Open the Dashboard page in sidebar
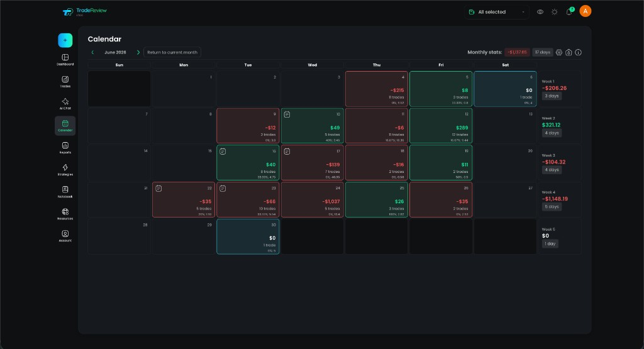Screen dimensions: 644x349 point(65,60)
